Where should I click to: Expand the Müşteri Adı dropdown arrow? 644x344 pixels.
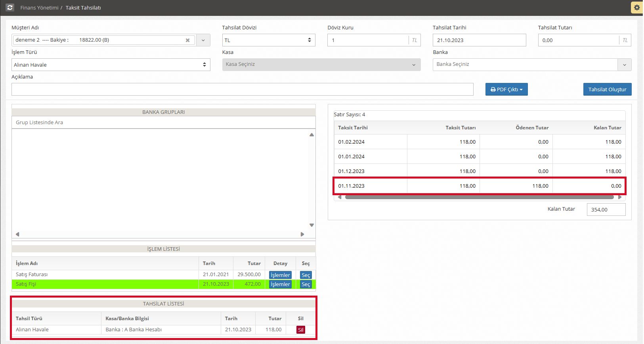tap(203, 40)
